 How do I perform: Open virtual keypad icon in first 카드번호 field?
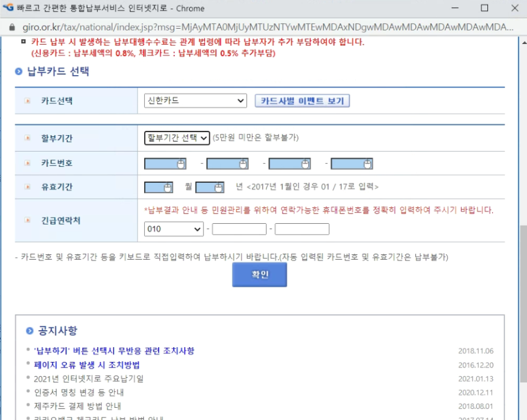[x=181, y=164]
